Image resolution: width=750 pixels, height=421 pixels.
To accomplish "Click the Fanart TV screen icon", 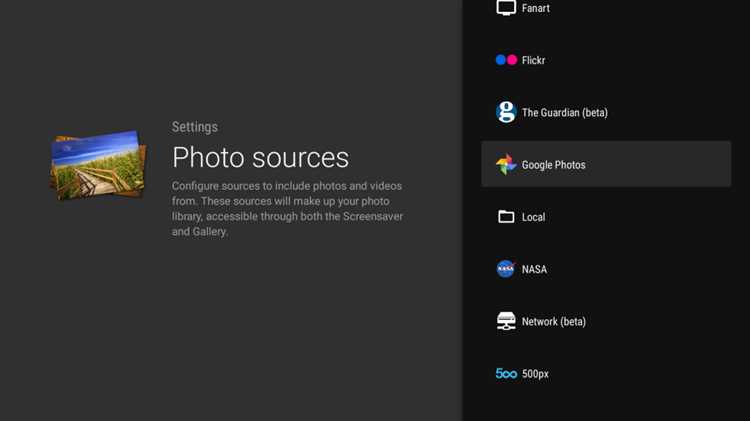I will (x=506, y=8).
